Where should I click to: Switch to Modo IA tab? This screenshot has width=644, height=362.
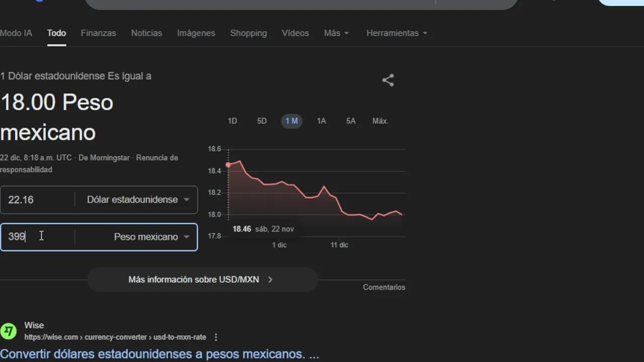coord(16,33)
